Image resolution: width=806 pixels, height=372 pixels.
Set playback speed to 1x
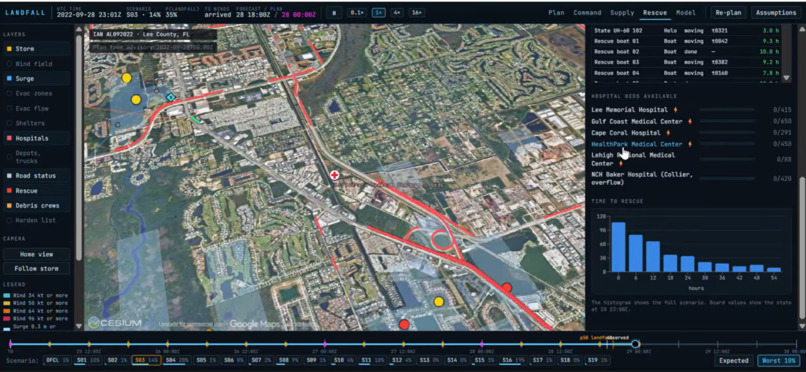click(x=378, y=13)
